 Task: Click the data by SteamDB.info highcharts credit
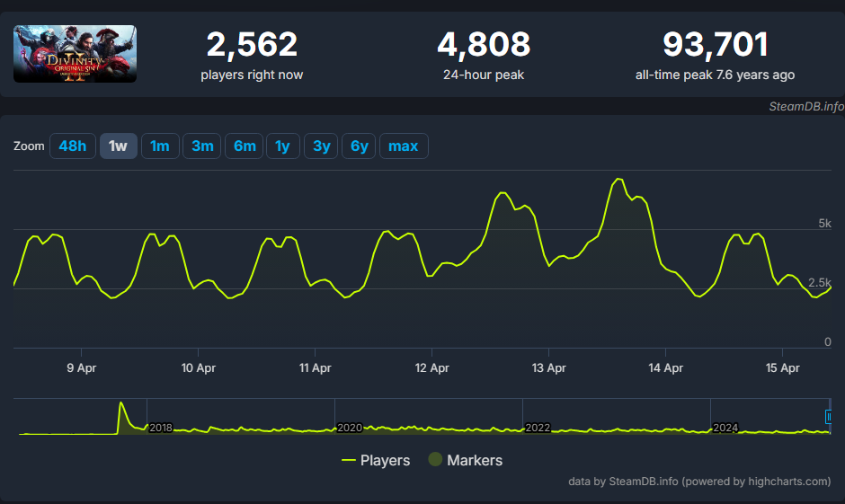tap(699, 482)
